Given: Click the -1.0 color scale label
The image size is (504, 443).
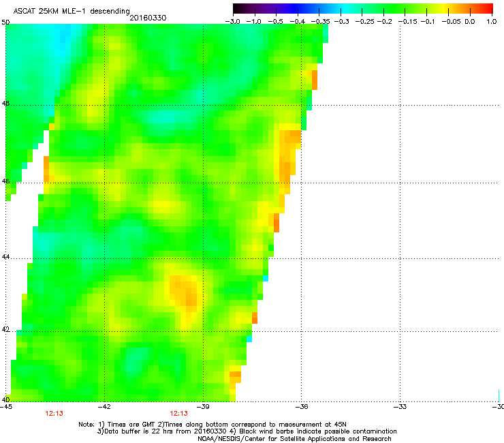Looking at the screenshot, I should [254, 22].
